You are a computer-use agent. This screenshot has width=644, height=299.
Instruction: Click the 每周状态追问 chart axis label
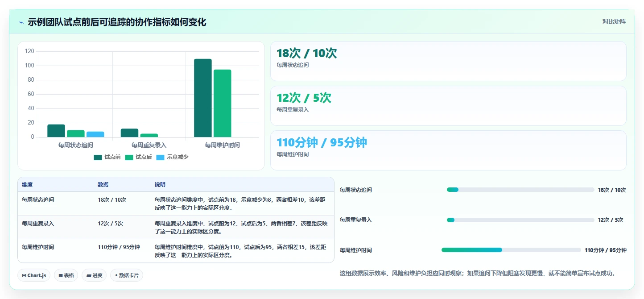[76, 145]
